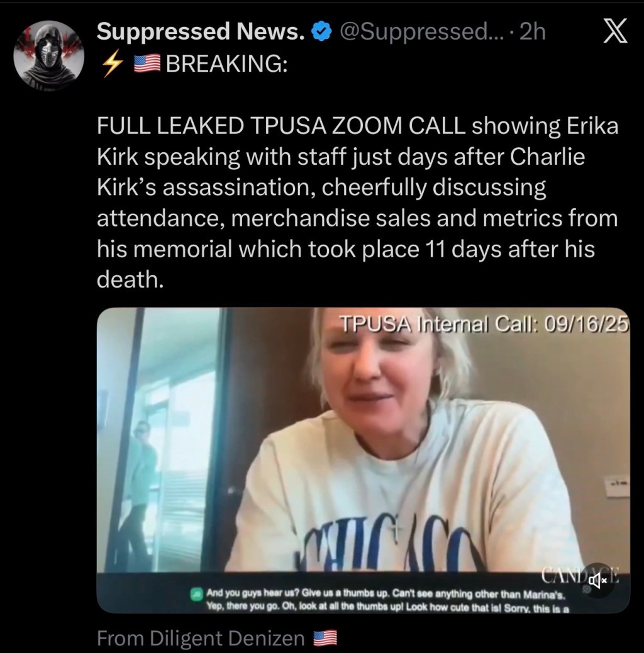Viewport: 644px width, 653px height.
Task: Click the US flag emoji beside BREAKING
Action: click(x=147, y=64)
